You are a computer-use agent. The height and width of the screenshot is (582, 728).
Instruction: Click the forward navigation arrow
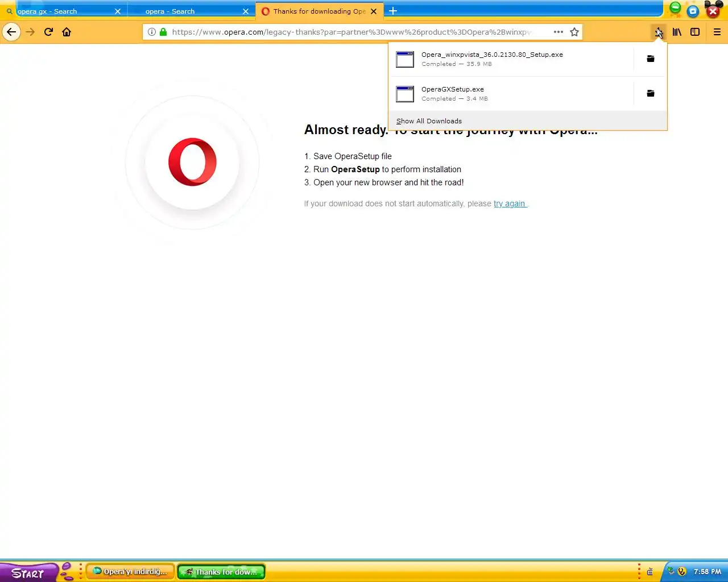[31, 32]
